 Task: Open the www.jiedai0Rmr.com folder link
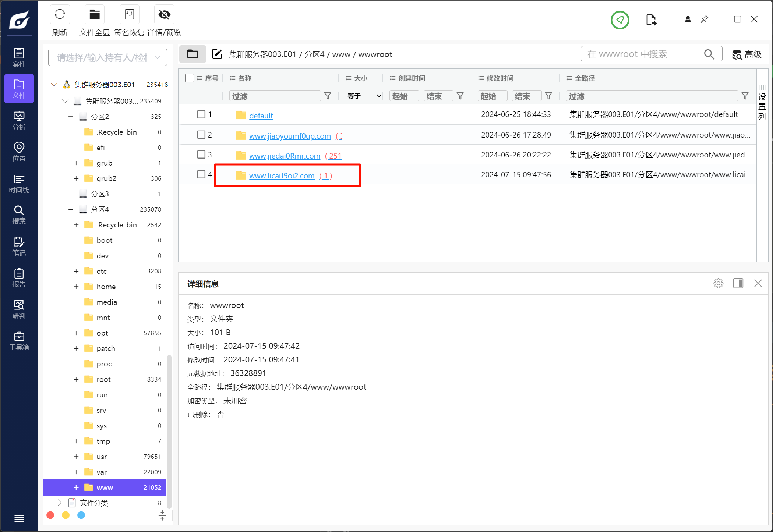coord(285,156)
